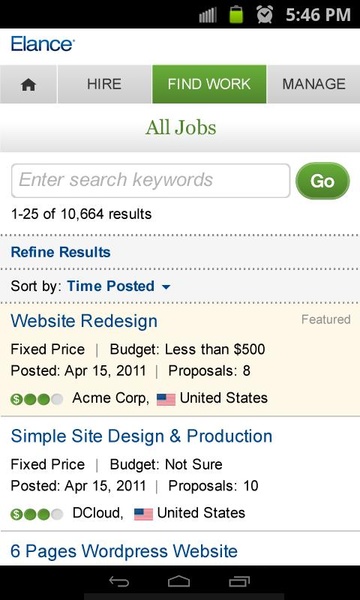Tap the US flag next to DCloud

(143, 514)
